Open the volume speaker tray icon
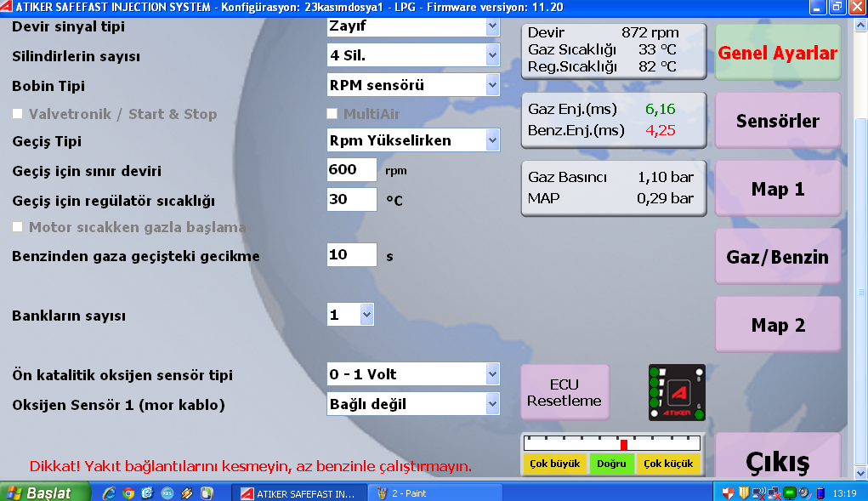 click(804, 492)
